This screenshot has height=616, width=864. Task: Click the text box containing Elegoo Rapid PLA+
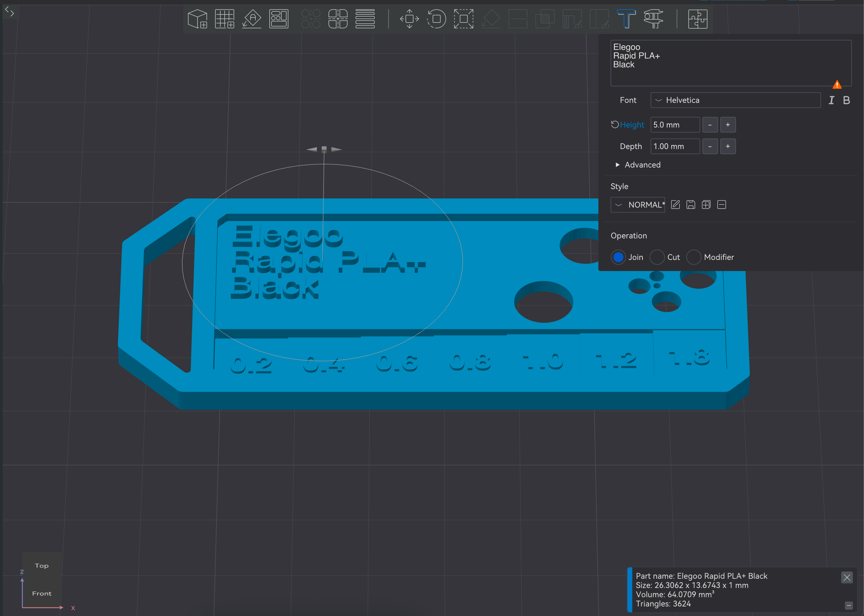(x=731, y=63)
